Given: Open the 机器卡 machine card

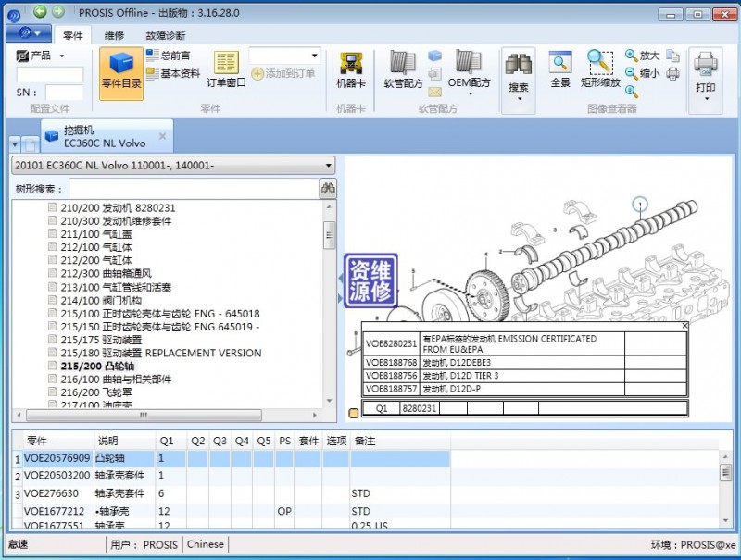Looking at the screenshot, I should pyautogui.click(x=351, y=69).
